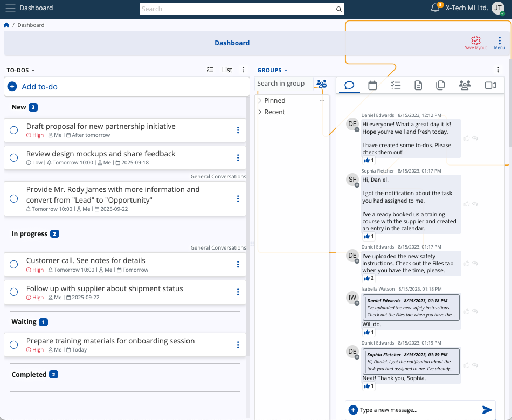Mark 'Draft proposal for new partnership initiative' complete
The image size is (512, 420).
point(13,130)
